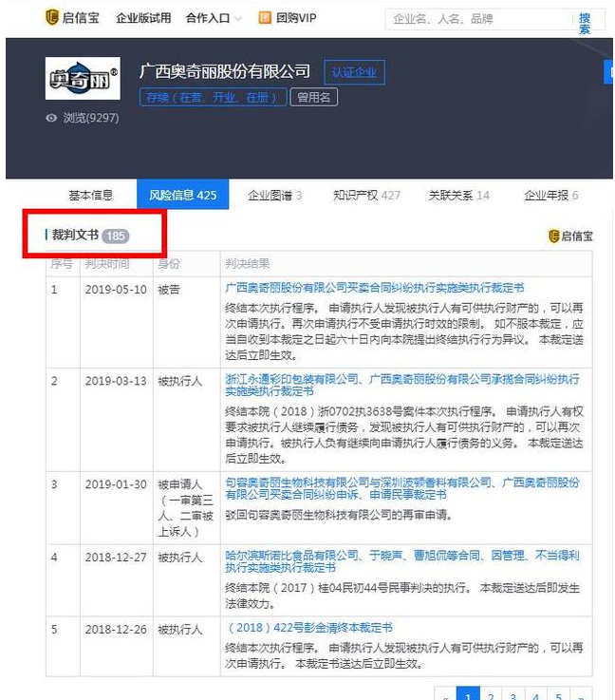The width and height of the screenshot is (615, 700).
Task: Expand the 合作入口 dropdown
Action: tap(214, 18)
